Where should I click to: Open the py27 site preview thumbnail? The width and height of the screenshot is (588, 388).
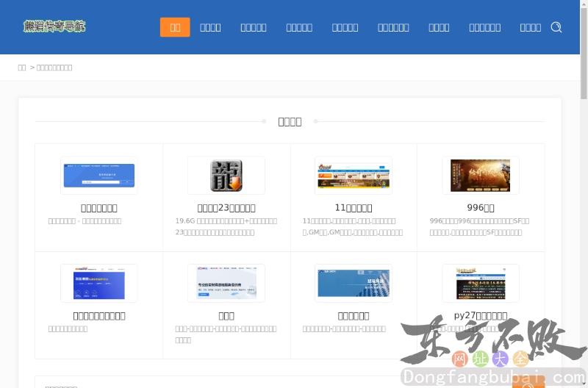[480, 284]
